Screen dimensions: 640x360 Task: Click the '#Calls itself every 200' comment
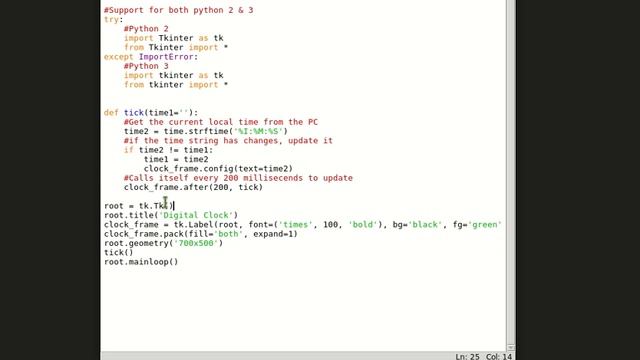tap(238, 178)
